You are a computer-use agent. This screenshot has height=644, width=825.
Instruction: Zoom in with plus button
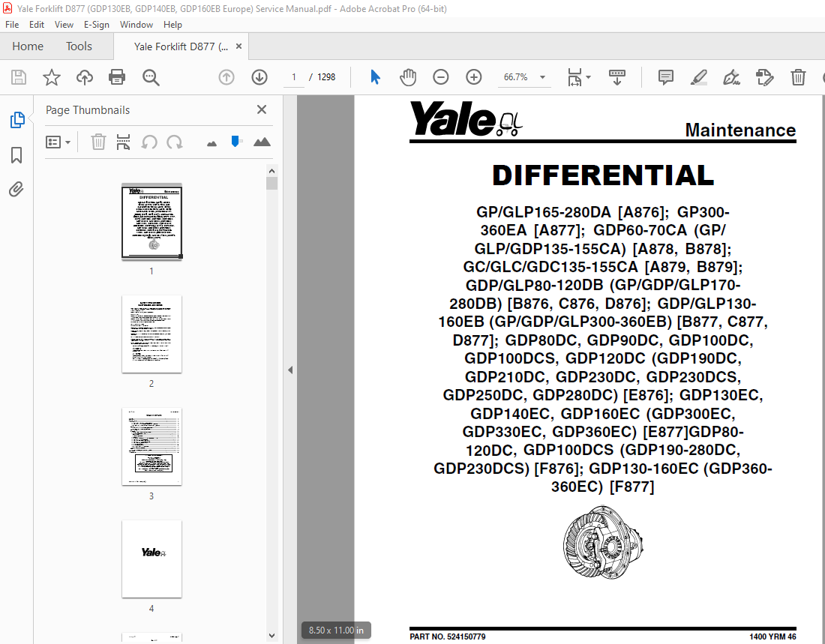click(474, 77)
